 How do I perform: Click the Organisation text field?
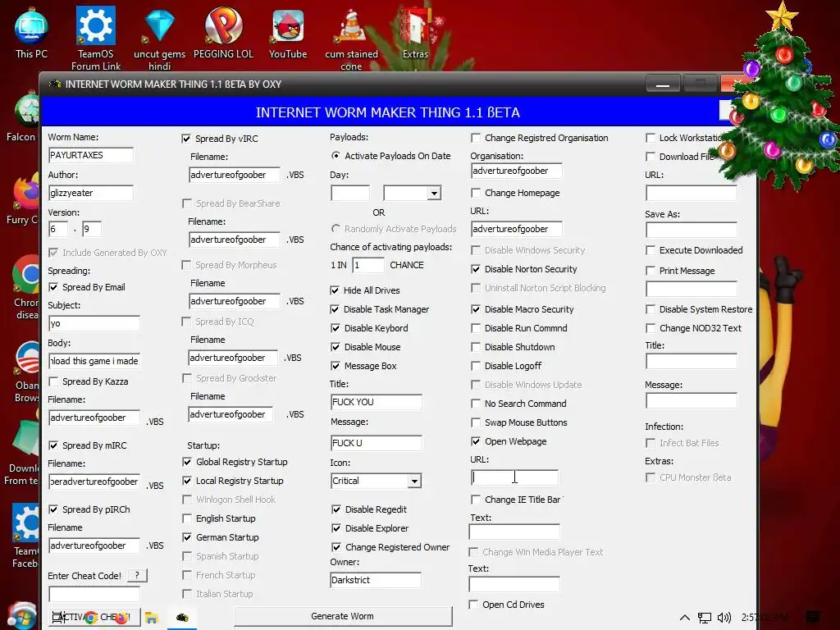(517, 171)
